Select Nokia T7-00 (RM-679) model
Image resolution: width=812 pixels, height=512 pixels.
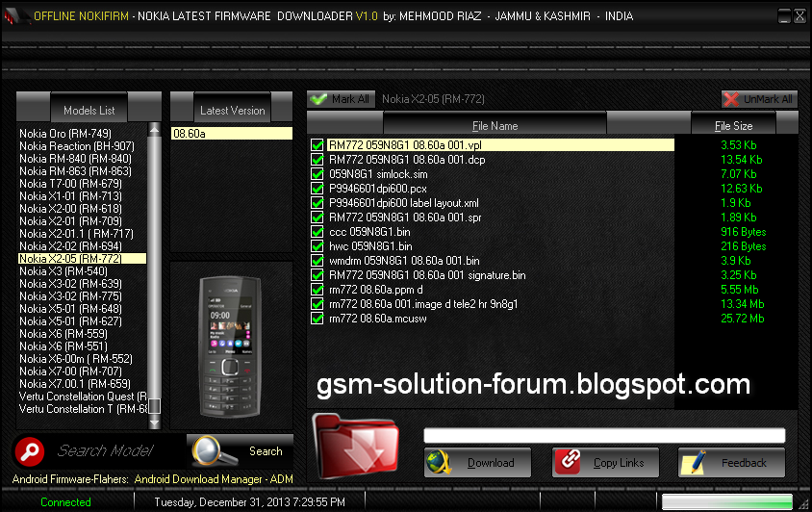(83, 184)
